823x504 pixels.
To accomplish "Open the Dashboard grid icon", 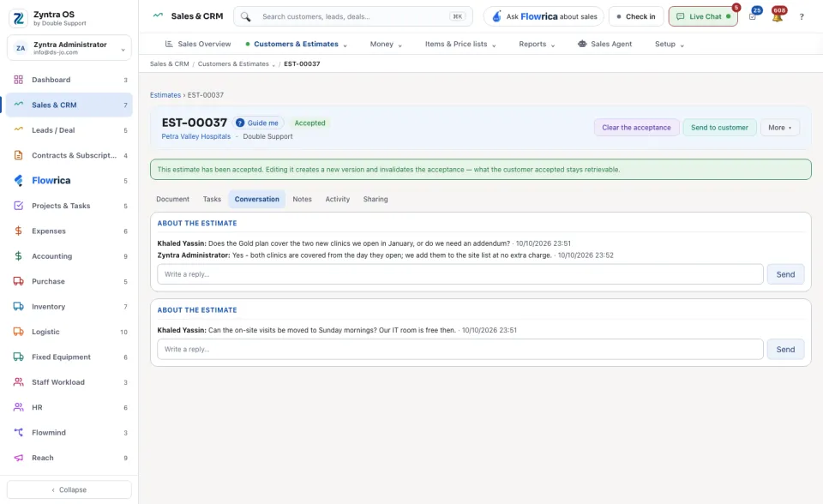I will tap(18, 80).
